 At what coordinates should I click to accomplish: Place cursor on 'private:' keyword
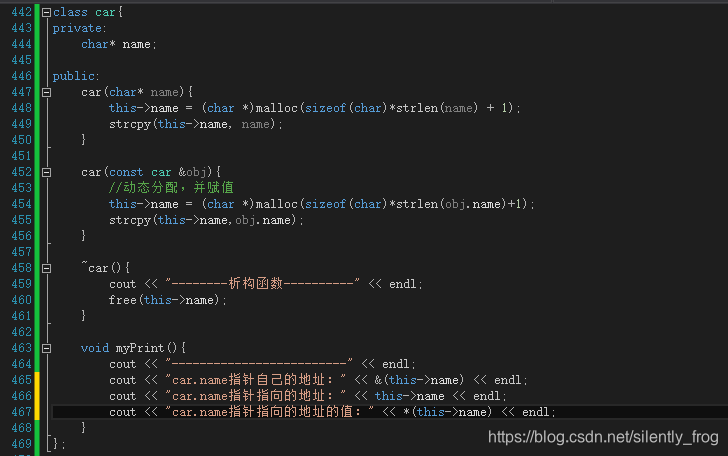pyautogui.click(x=79, y=28)
